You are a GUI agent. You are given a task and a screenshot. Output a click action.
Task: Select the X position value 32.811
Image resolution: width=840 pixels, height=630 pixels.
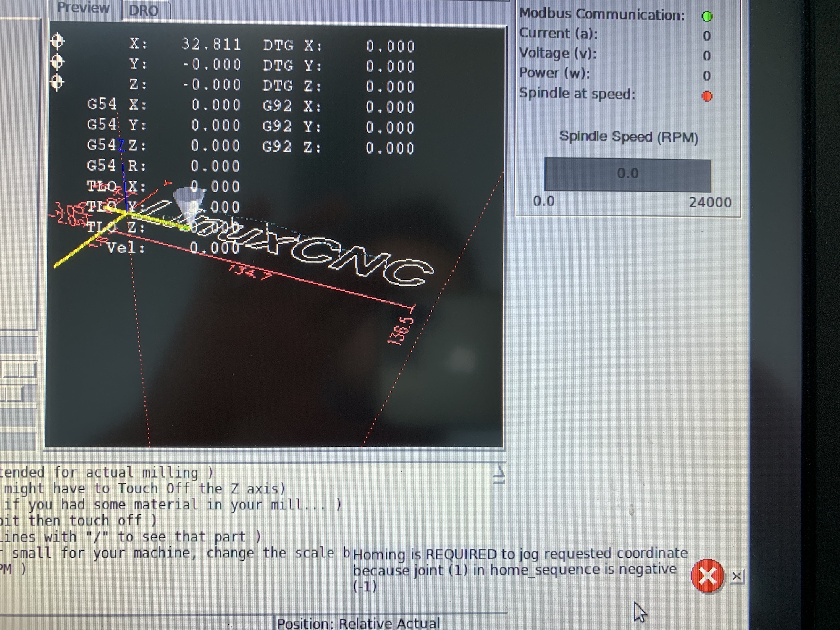[x=212, y=45]
